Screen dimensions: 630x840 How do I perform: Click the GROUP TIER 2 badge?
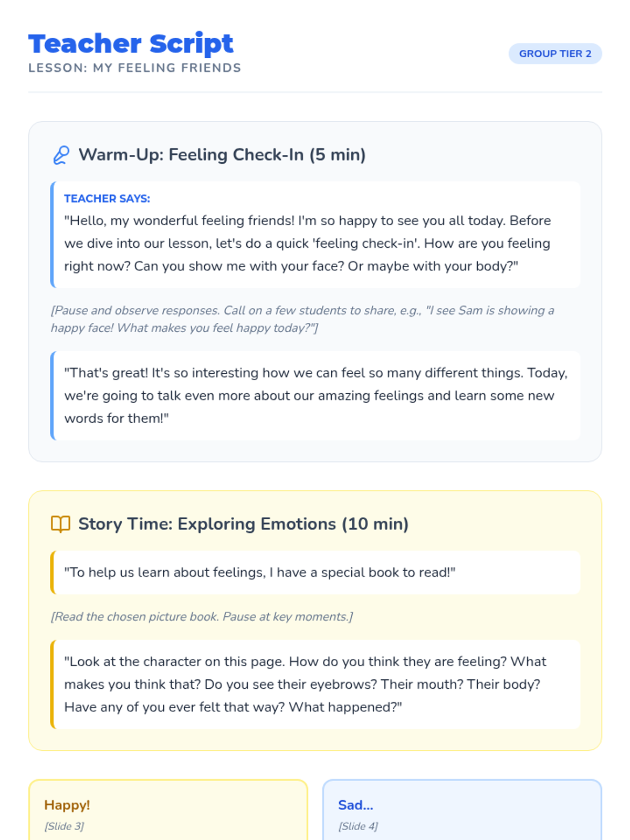pyautogui.click(x=555, y=54)
